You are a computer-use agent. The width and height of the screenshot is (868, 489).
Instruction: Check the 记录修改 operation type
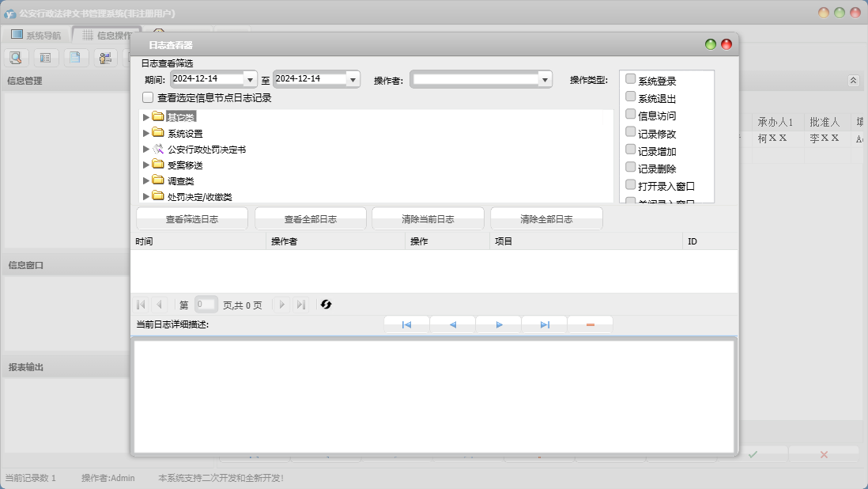[x=631, y=132]
